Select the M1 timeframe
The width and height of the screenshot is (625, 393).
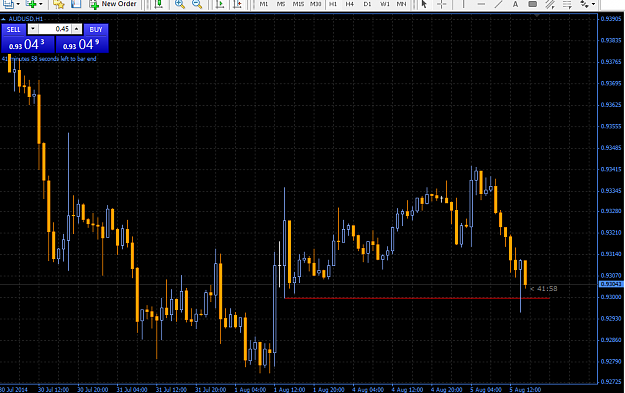point(264,4)
